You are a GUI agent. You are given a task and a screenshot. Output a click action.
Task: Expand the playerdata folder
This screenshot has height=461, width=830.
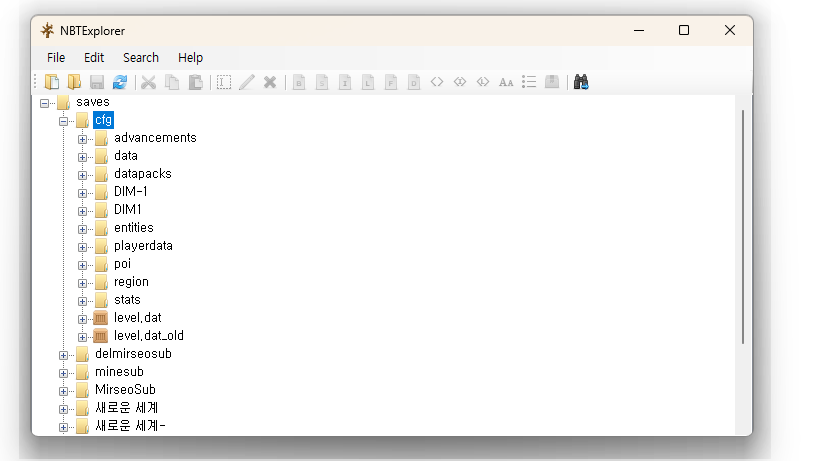coord(83,247)
